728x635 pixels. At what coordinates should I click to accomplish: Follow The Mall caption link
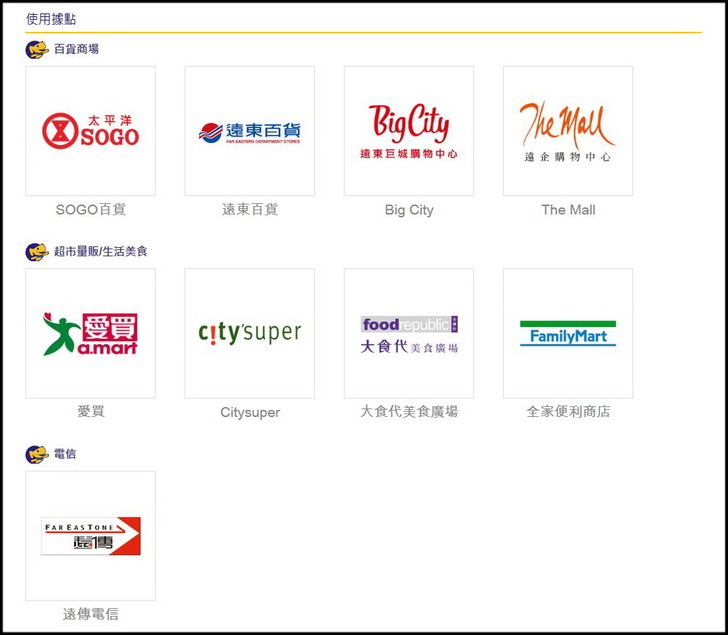click(568, 210)
